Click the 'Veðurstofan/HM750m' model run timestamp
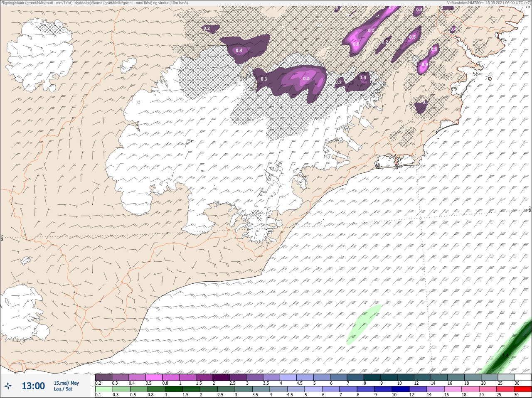532x398 pixels. pos(489,3)
